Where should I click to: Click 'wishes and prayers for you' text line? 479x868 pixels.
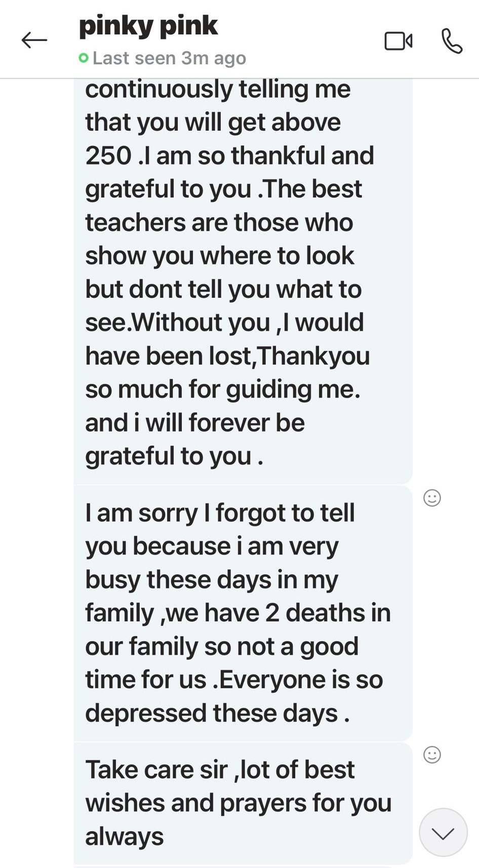point(238,803)
